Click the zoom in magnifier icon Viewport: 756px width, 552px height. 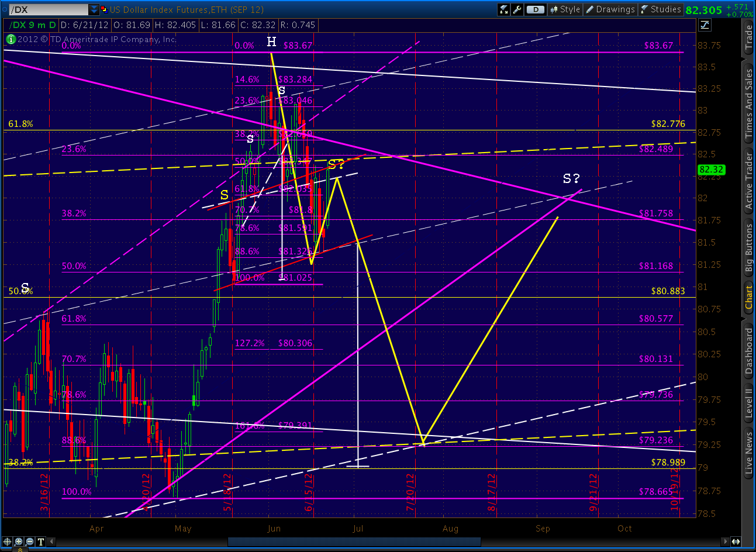[x=19, y=541]
